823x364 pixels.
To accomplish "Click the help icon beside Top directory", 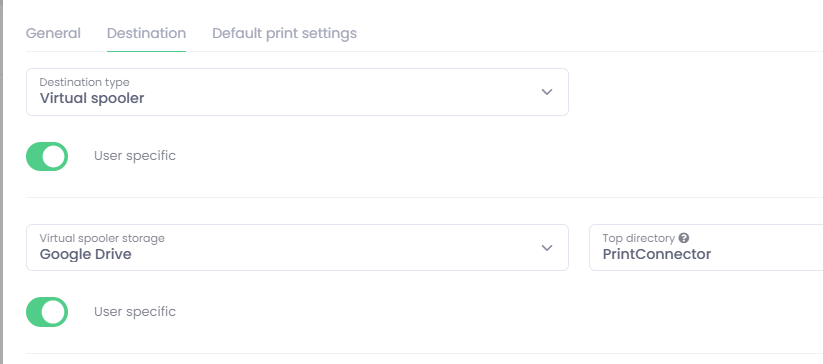I will [x=683, y=238].
